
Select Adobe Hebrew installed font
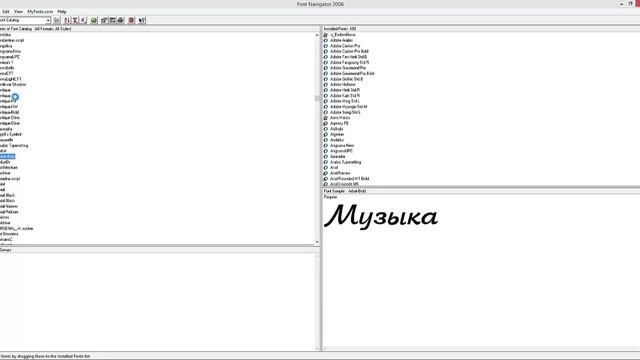pyautogui.click(x=342, y=84)
